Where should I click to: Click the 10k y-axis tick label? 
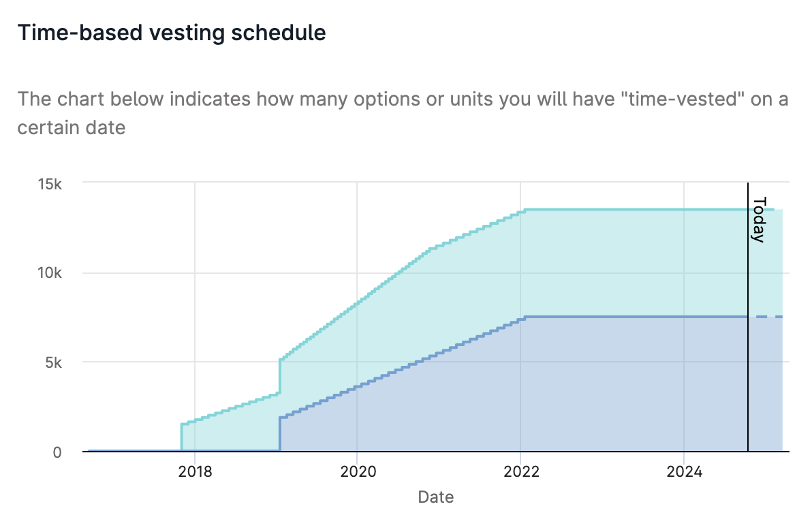pos(50,273)
